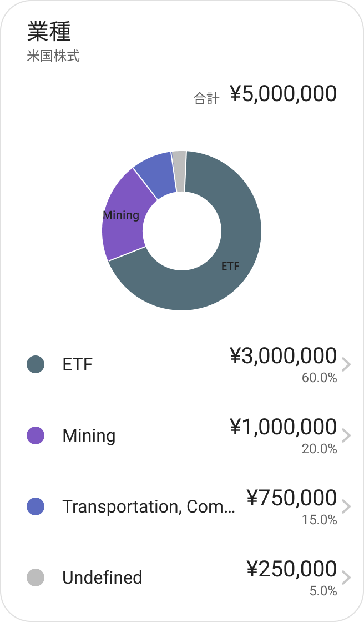Select the small gray Undefined donut slice

point(179,171)
